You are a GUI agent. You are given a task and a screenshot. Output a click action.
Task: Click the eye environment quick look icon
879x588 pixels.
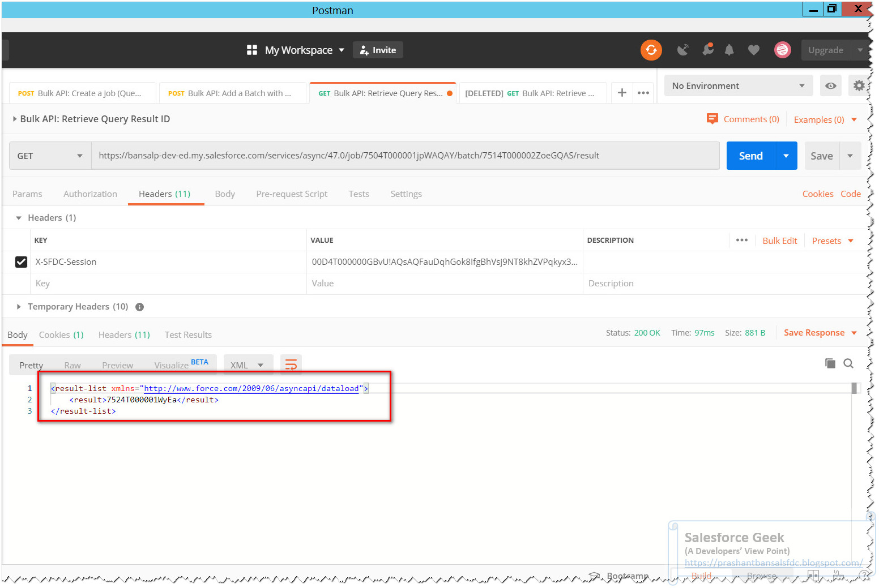click(x=830, y=85)
